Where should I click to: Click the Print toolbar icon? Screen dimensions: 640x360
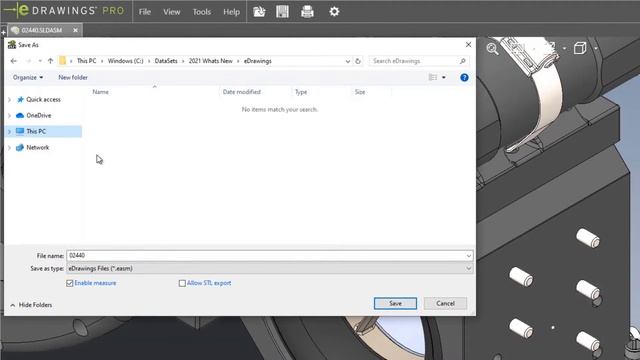(307, 12)
